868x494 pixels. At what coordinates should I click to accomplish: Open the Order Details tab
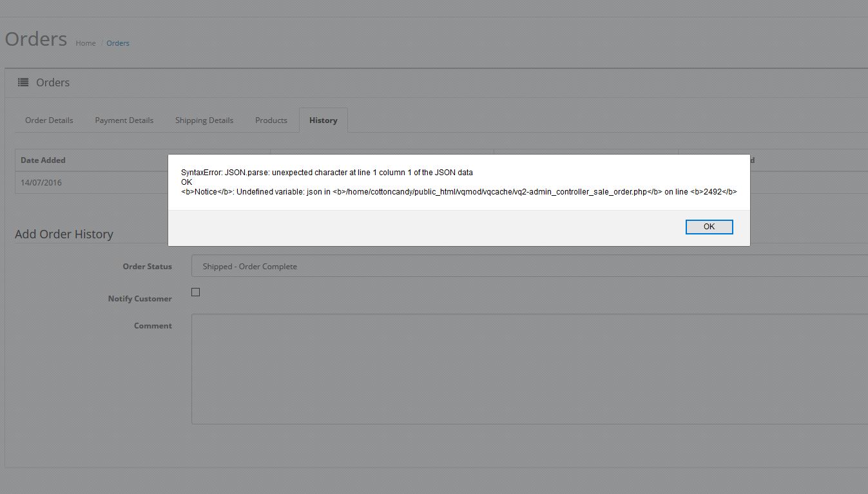pos(49,120)
